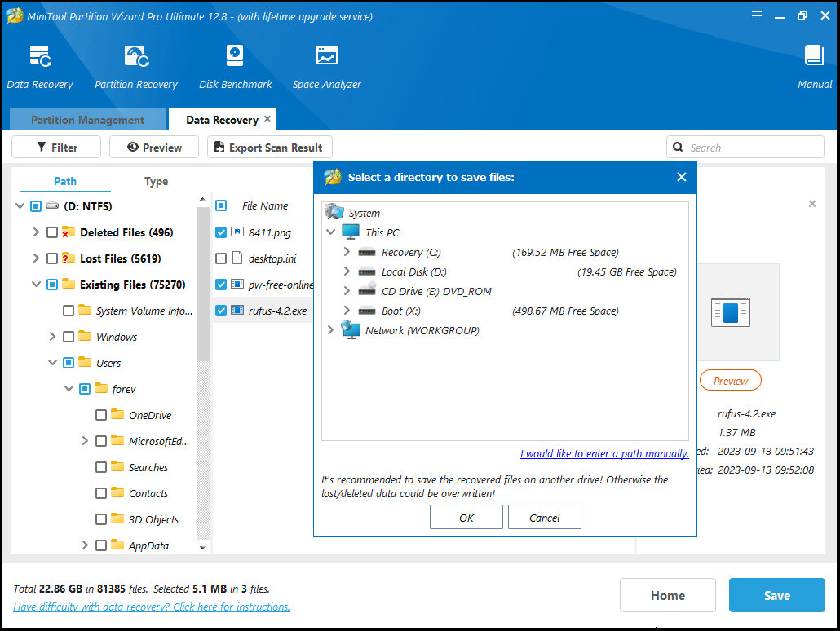Image resolution: width=840 pixels, height=631 pixels.
Task: Select the pw-free-online file row
Action: click(x=264, y=285)
